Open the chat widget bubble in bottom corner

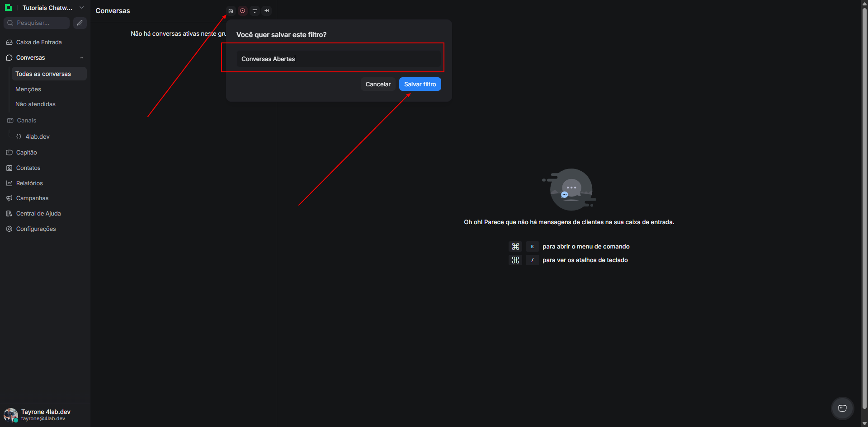coord(842,408)
